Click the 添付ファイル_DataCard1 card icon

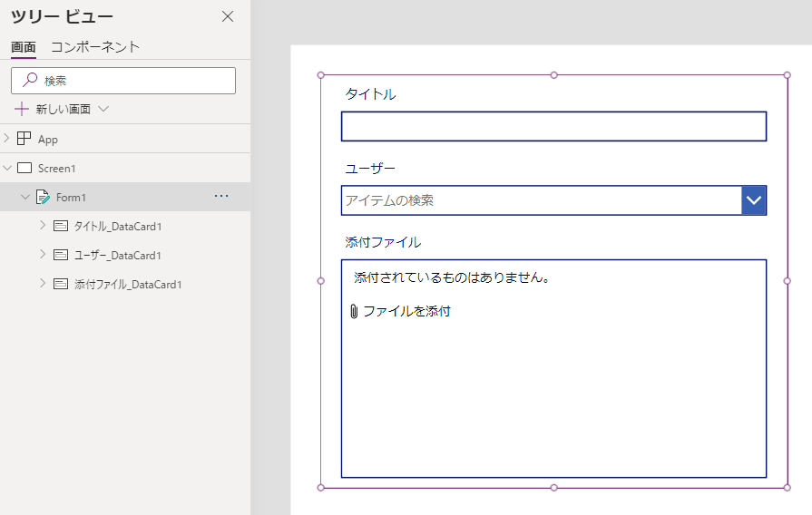(x=61, y=284)
